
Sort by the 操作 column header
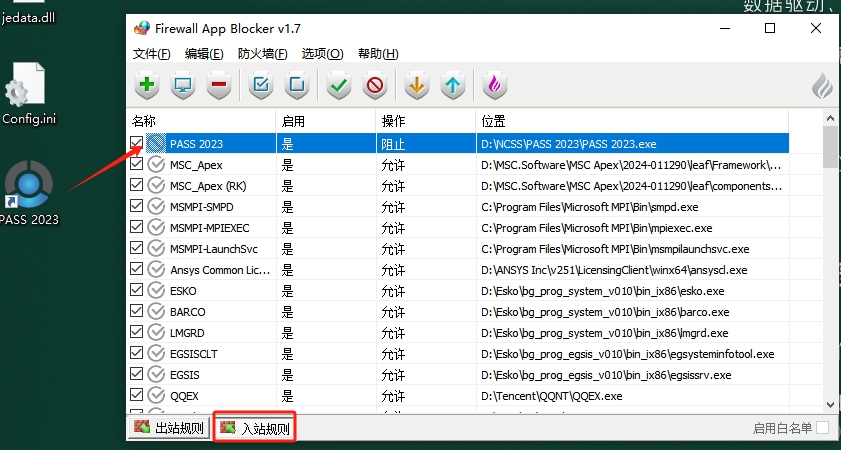pyautogui.click(x=426, y=121)
